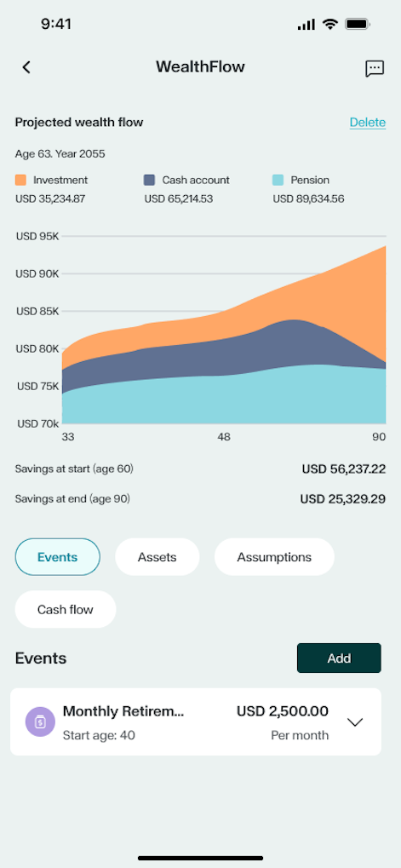Click the Delete link
Image resolution: width=401 pixels, height=868 pixels.
367,123
